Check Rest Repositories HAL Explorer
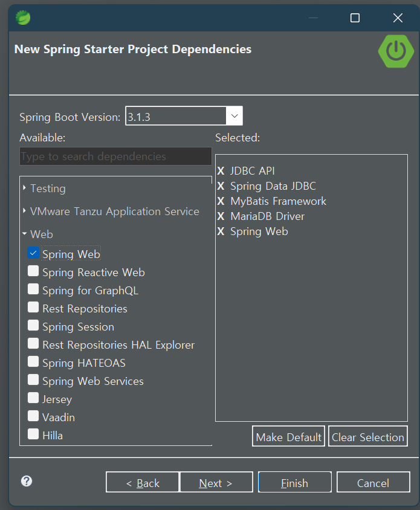 (x=33, y=343)
